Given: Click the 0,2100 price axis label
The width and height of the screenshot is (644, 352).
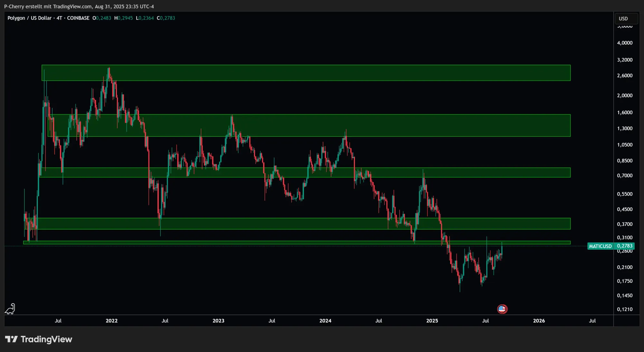Looking at the screenshot, I should [x=625, y=267].
